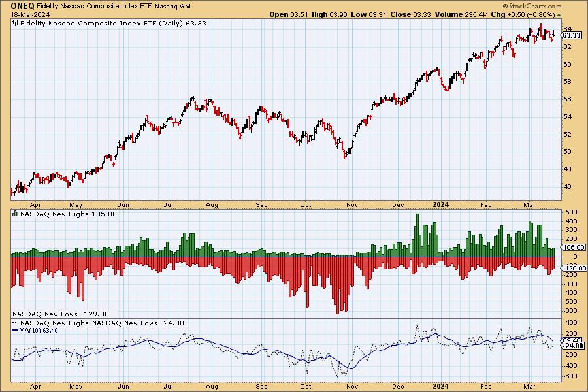This screenshot has width=588, height=392.
Task: Click the blue line swatch before MA(10)
Action: pyautogui.click(x=16, y=331)
